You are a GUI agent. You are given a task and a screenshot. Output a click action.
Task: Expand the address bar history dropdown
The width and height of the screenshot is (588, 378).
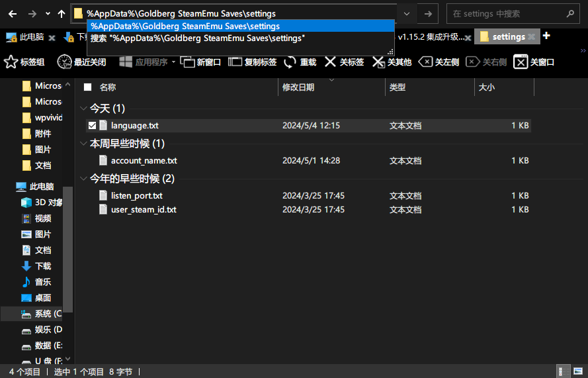tap(407, 14)
